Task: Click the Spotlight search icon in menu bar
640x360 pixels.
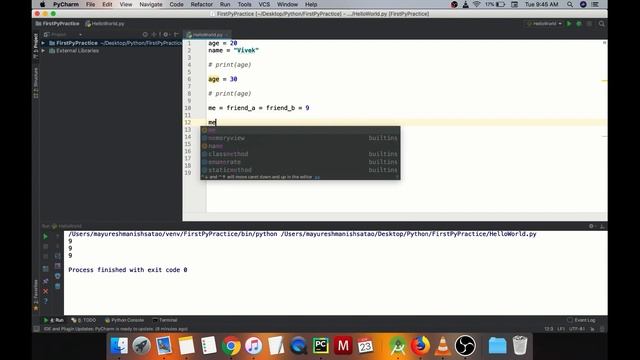Action: pyautogui.click(x=570, y=4)
